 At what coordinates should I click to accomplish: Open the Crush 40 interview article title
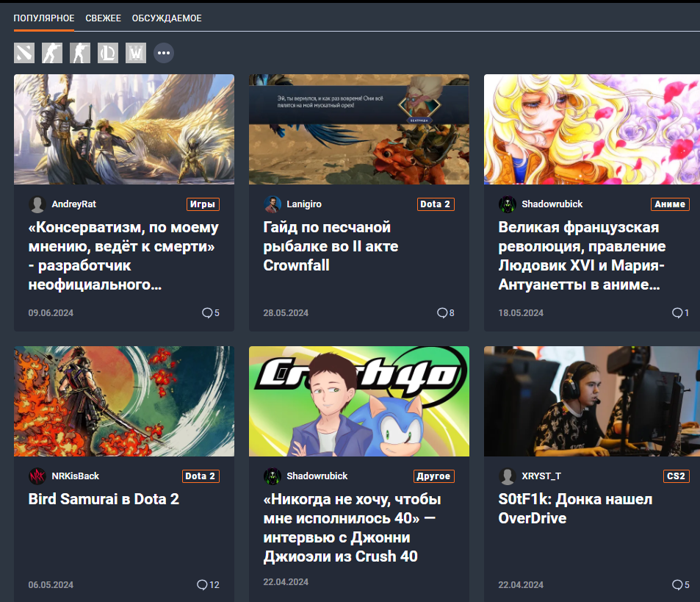[x=353, y=528]
